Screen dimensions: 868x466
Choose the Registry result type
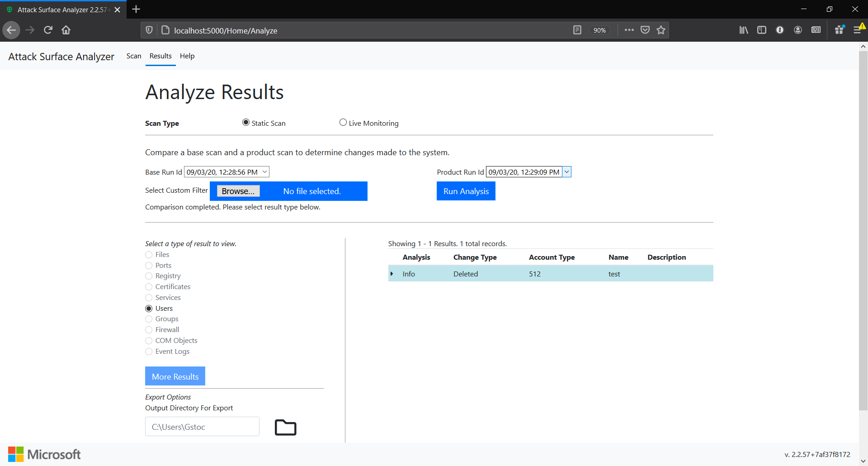149,276
